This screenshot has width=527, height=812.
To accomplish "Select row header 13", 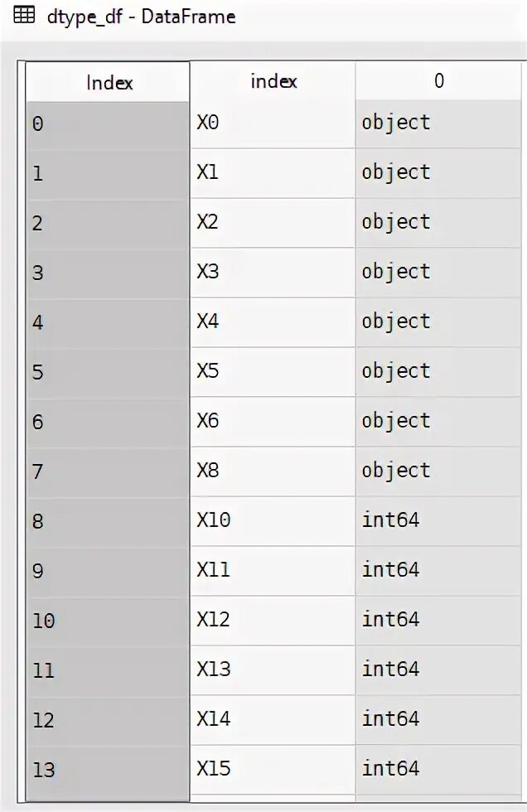I will (108, 771).
